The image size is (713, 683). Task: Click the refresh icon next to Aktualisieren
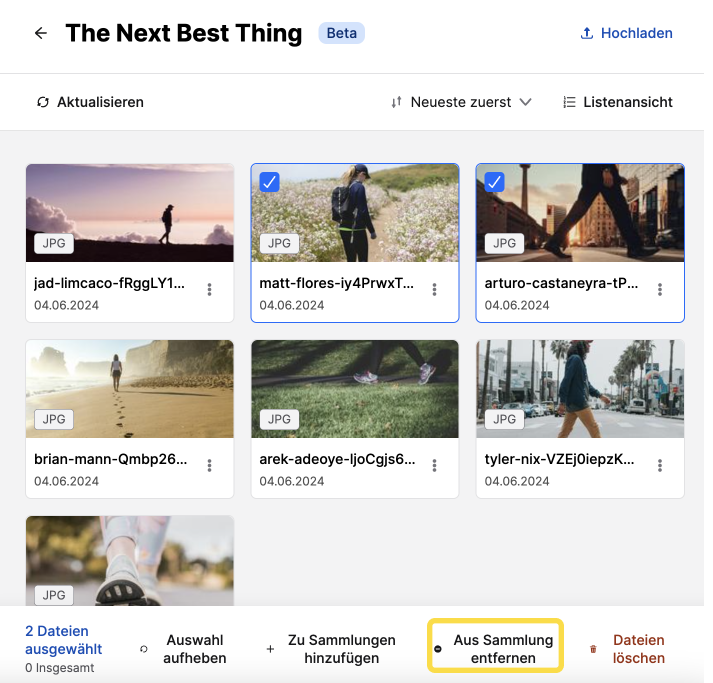[43, 102]
